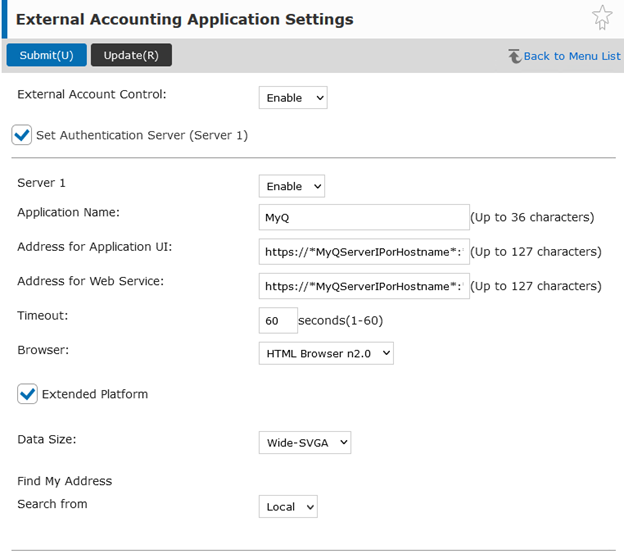Click the favorite star icon
This screenshot has height=554, width=624.
click(602, 17)
